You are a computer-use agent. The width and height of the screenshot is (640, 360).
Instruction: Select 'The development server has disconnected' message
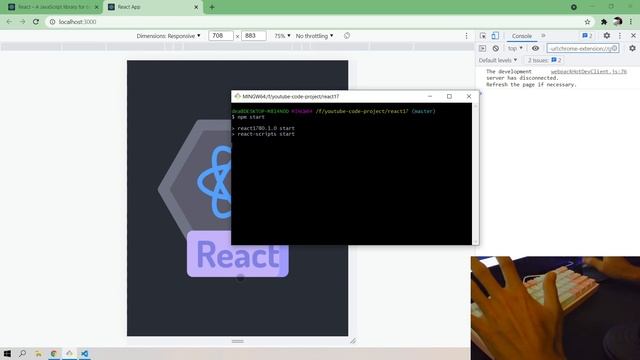(x=531, y=78)
